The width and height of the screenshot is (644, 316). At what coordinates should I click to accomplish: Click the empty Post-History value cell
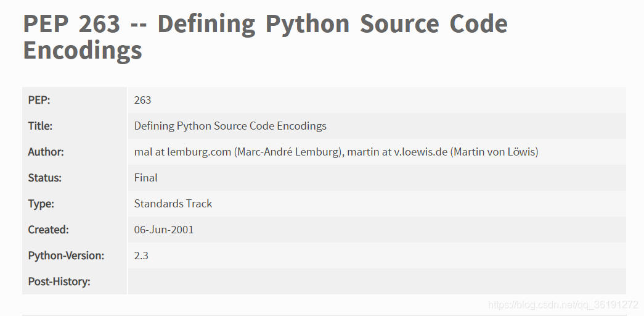pyautogui.click(x=377, y=281)
